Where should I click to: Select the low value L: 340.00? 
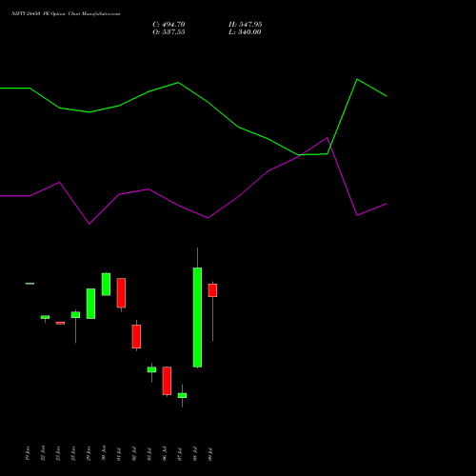point(245,32)
